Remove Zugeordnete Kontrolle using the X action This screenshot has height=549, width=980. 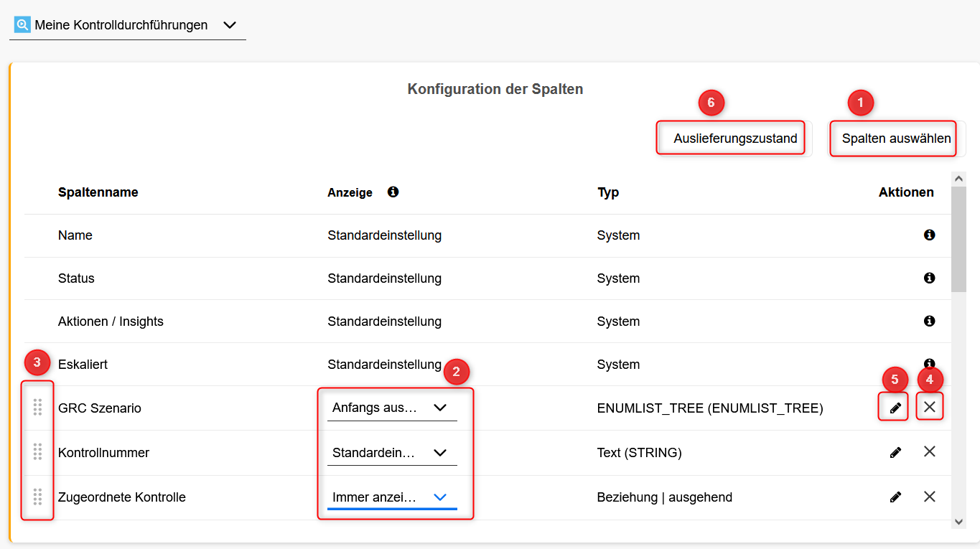coord(929,497)
